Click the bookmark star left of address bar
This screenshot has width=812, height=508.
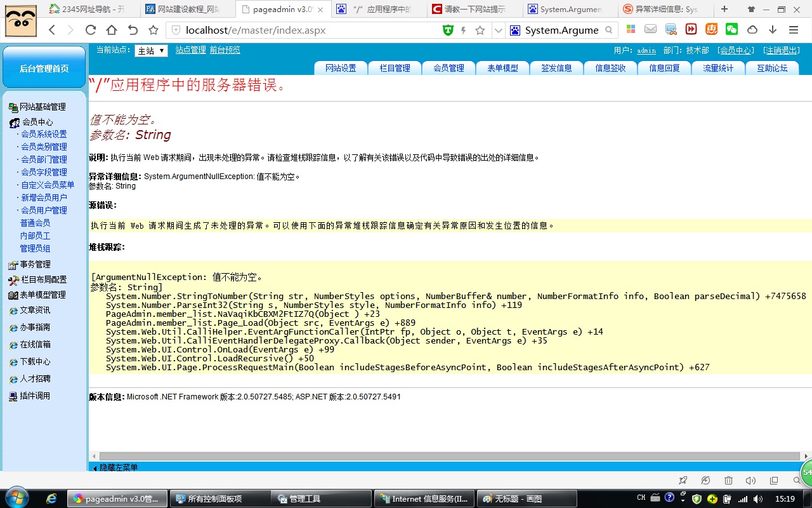154,30
